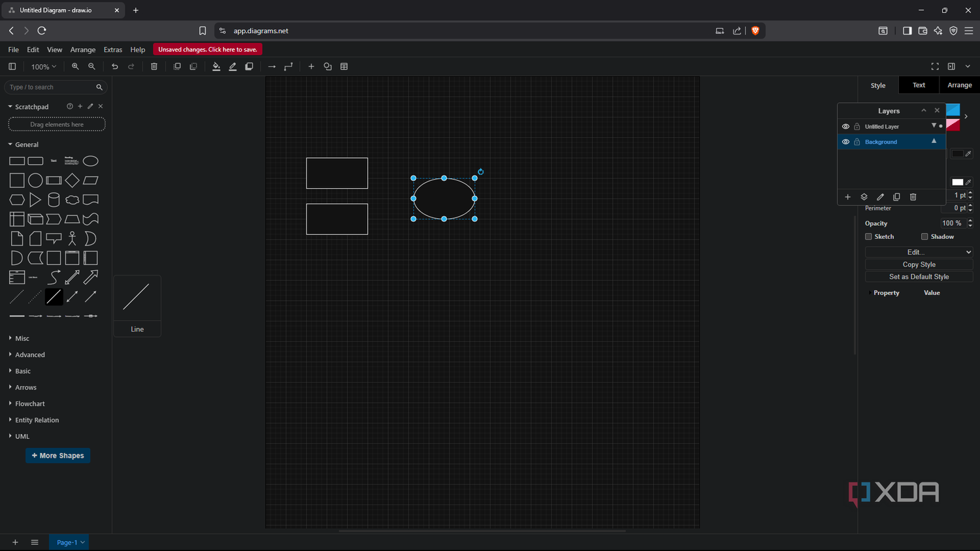Bring selection to front
Screen dimensions: 980x551
177,67
